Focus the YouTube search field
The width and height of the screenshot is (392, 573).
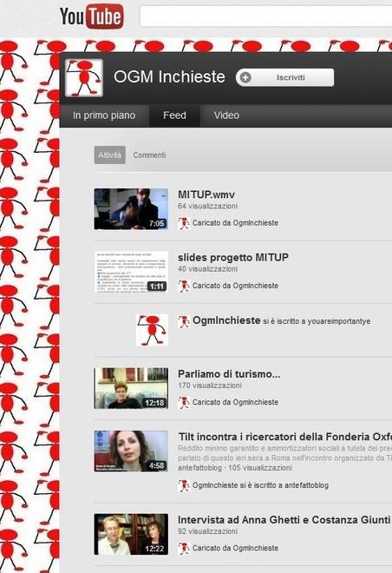point(266,16)
